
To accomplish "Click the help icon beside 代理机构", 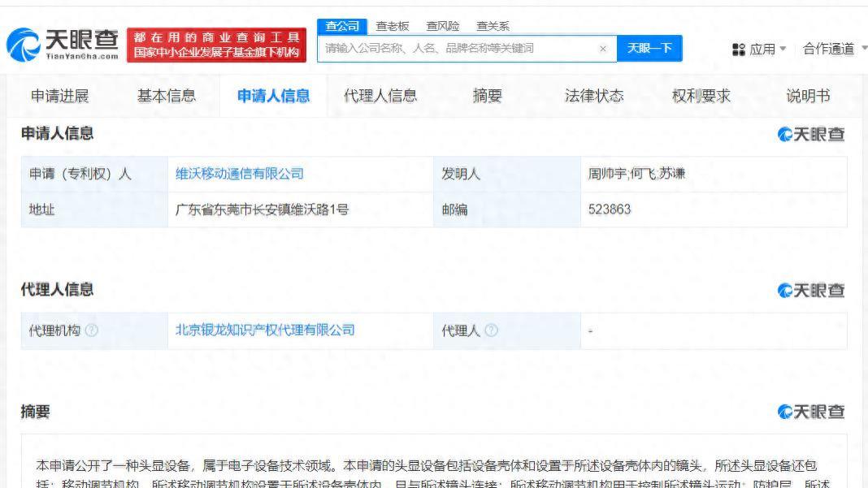I will tap(92, 330).
